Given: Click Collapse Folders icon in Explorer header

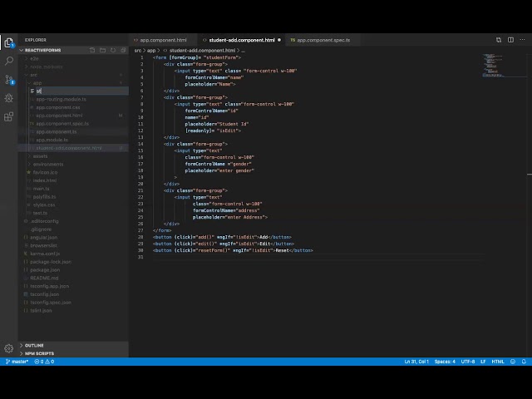Looking at the screenshot, I should click(123, 50).
